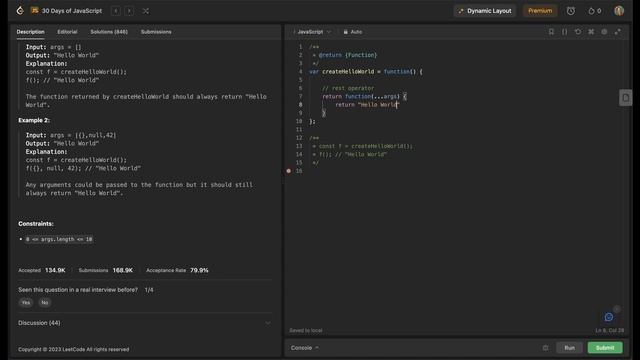Screen dimensions: 640x360
Task: Submit the solution
Action: tap(605, 348)
